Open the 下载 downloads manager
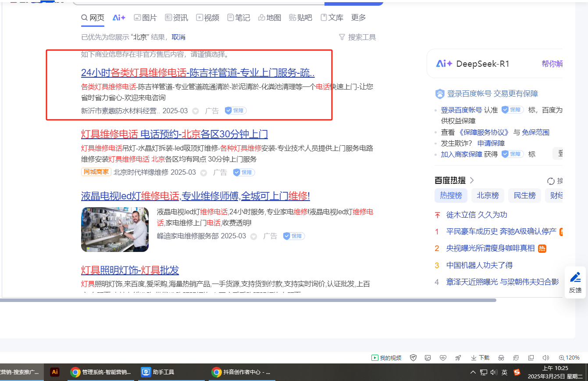588x381 pixels. tap(480, 358)
